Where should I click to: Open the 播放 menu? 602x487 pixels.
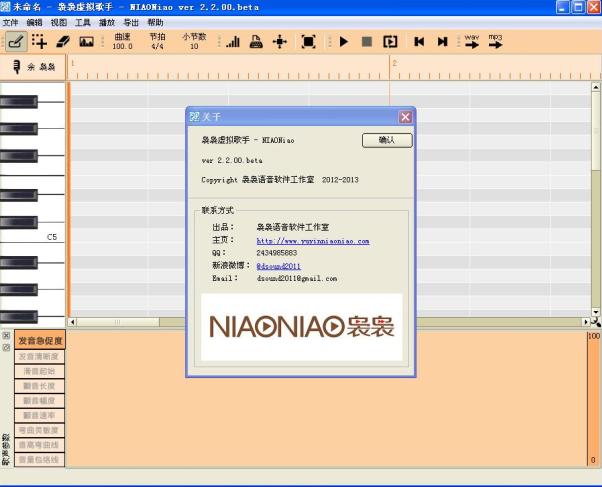click(107, 23)
